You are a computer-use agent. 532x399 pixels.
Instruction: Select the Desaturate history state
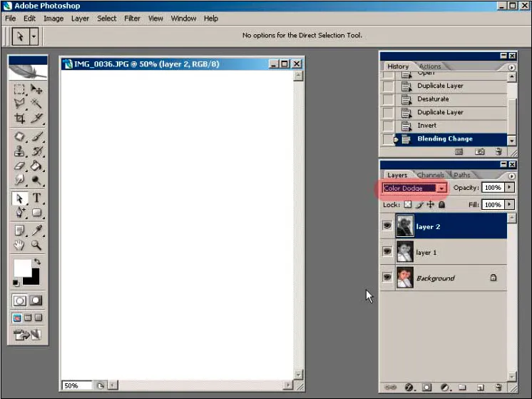pos(444,99)
